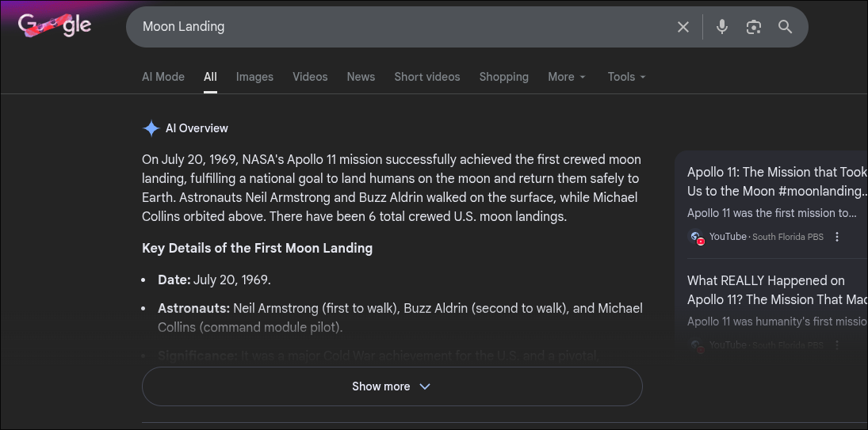Viewport: 868px width, 430px height.
Task: Switch to the AI Mode tab
Action: tap(163, 77)
